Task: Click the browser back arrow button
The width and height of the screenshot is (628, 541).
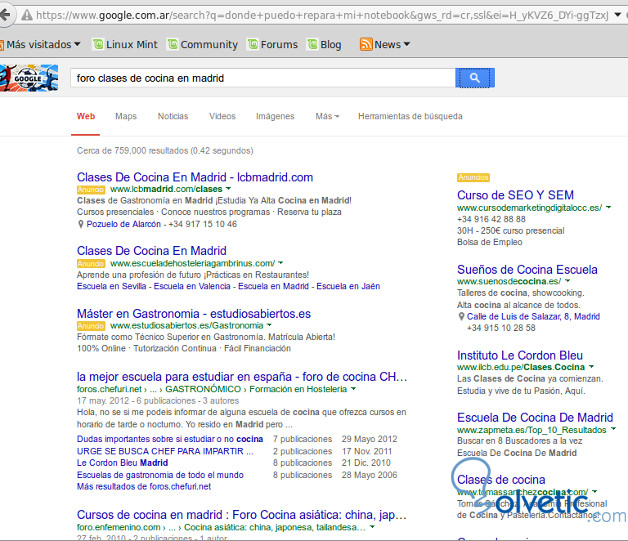Action: [x=5, y=15]
